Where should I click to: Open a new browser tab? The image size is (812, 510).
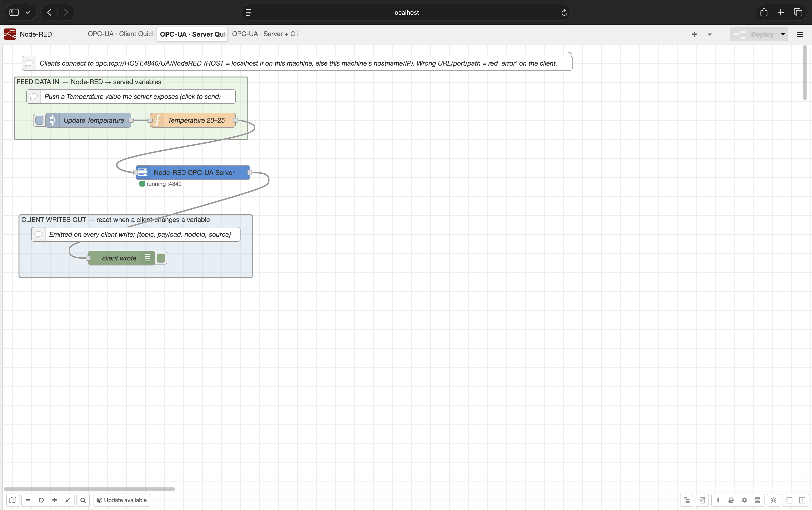pos(781,13)
